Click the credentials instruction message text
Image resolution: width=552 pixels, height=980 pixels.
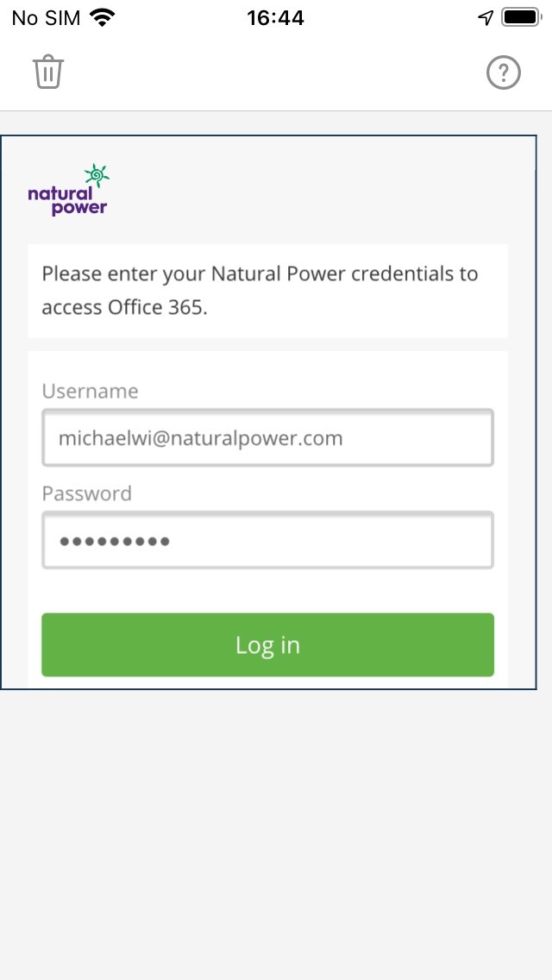(x=260, y=291)
